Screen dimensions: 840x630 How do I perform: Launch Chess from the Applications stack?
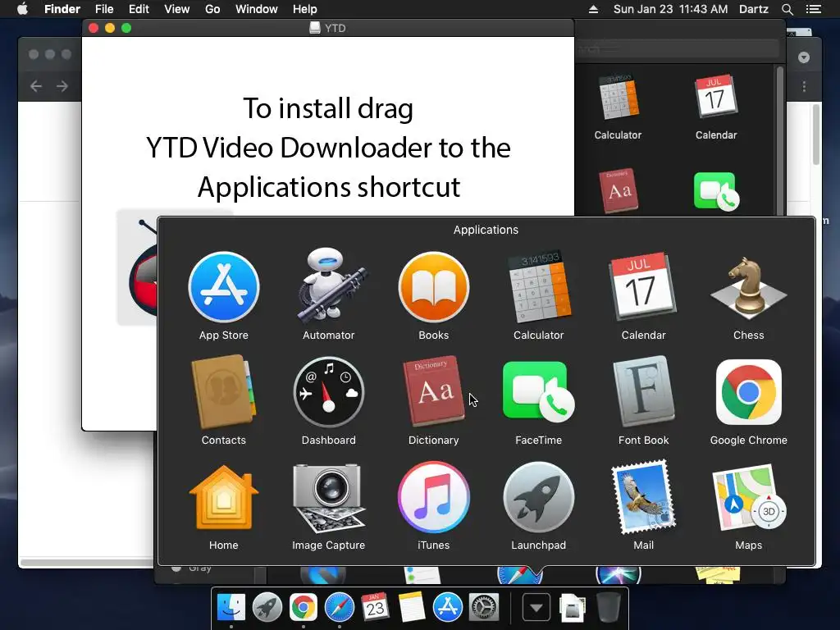(748, 288)
